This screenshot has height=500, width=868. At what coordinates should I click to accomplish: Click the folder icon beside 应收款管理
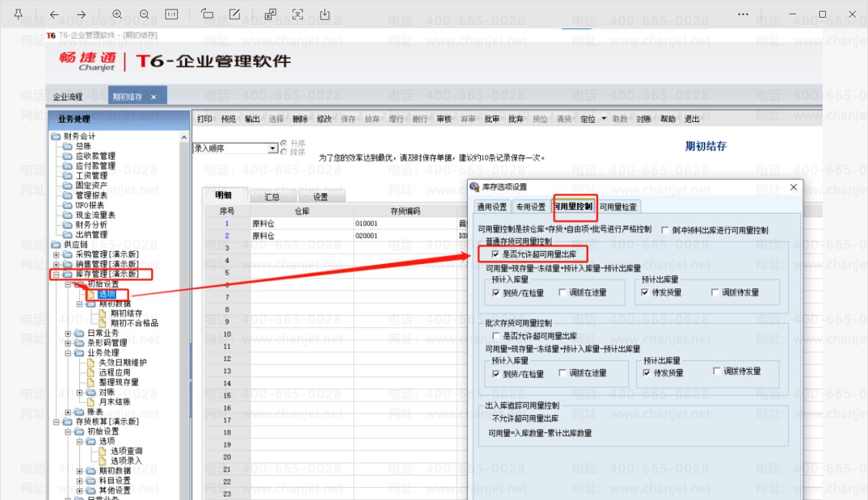(x=67, y=156)
